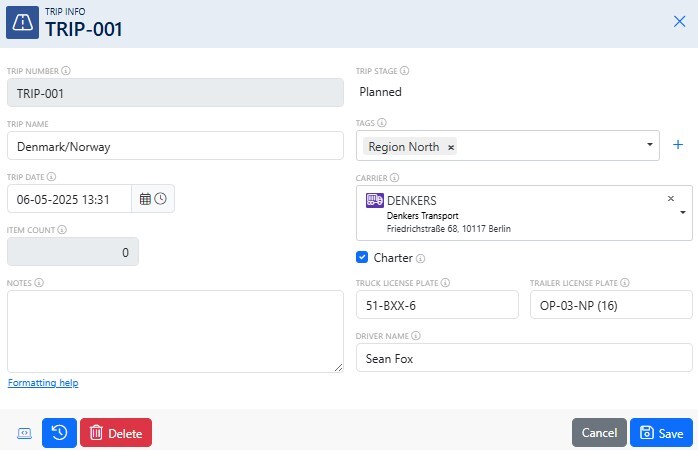Click the Driver Name field
The height and width of the screenshot is (450, 698).
[524, 358]
